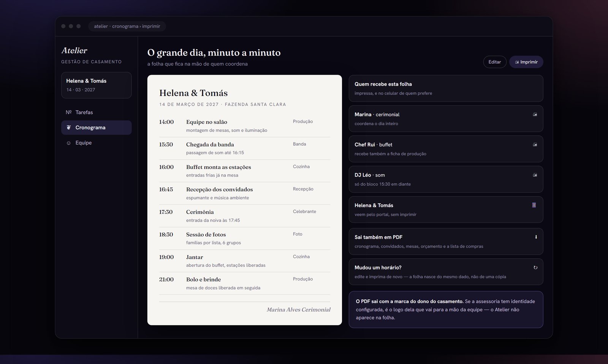This screenshot has height=364, width=608.
Task: Click the 'Recepção' responsible label
Action: coord(303,189)
